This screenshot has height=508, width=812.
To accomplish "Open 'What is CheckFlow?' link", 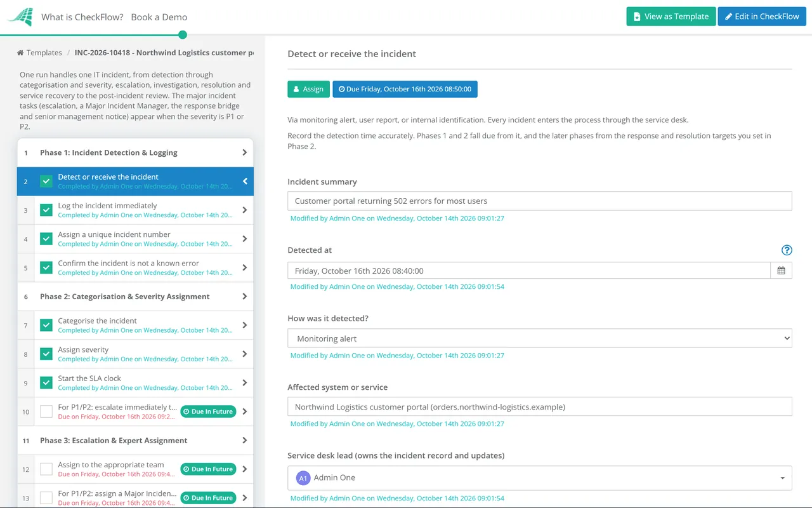I will pyautogui.click(x=82, y=17).
